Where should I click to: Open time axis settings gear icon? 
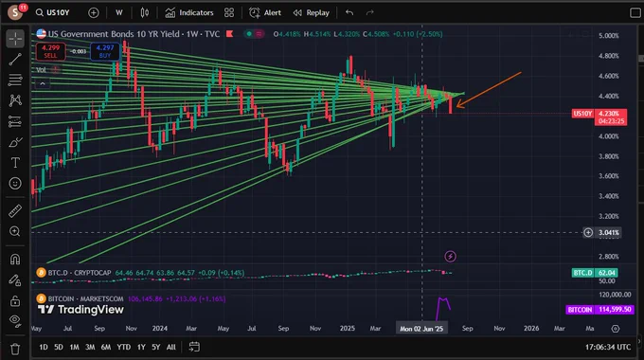click(x=616, y=329)
